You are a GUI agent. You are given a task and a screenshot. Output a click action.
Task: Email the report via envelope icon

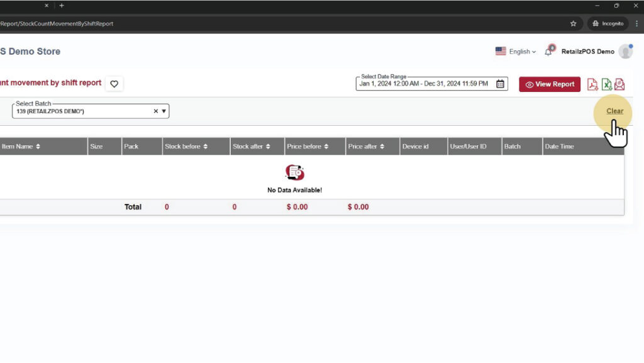[619, 84]
